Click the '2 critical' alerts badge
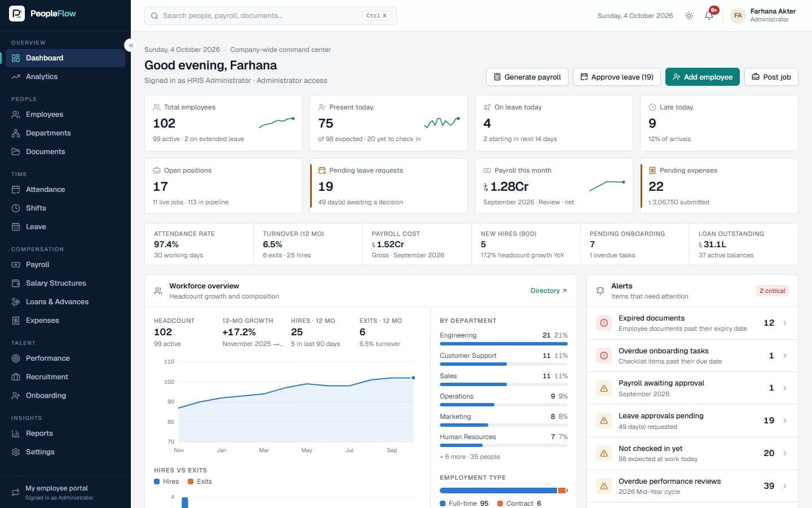The height and width of the screenshot is (508, 812). (x=773, y=291)
